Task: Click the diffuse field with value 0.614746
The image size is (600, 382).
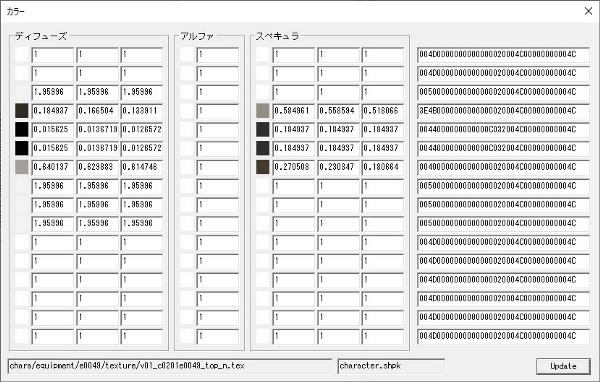Action: click(142, 167)
